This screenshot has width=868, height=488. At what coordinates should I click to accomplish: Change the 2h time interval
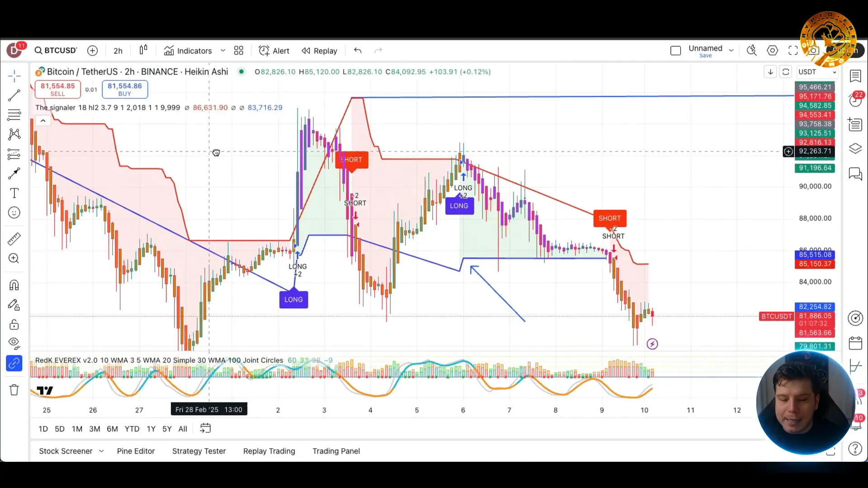118,51
